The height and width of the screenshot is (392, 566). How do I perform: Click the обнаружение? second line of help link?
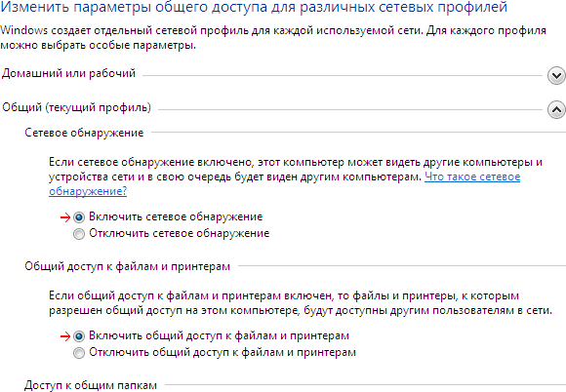pyautogui.click(x=88, y=191)
